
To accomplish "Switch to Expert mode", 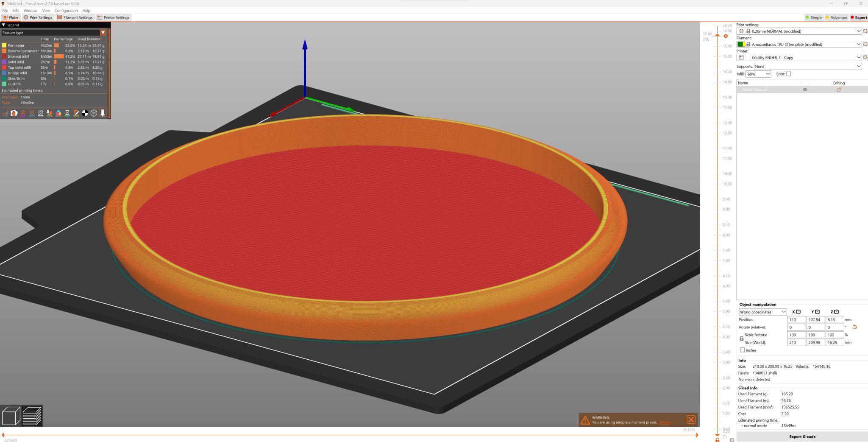I will (859, 17).
